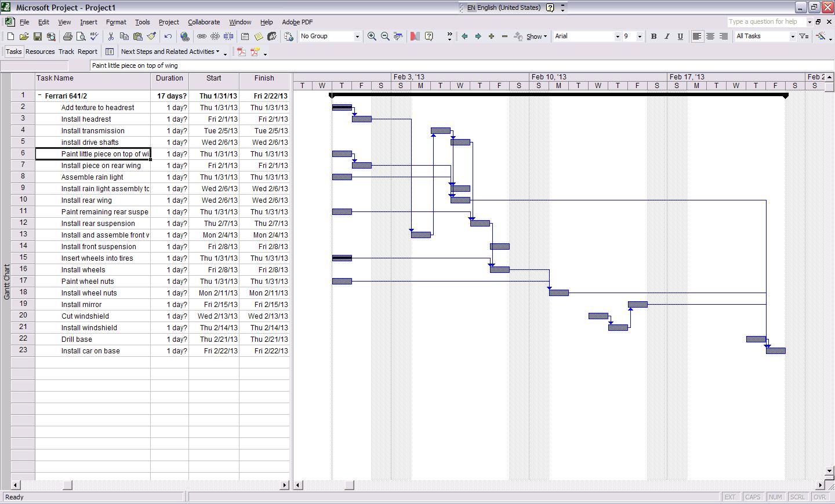Link the selected tasks with chain icon

tap(201, 36)
